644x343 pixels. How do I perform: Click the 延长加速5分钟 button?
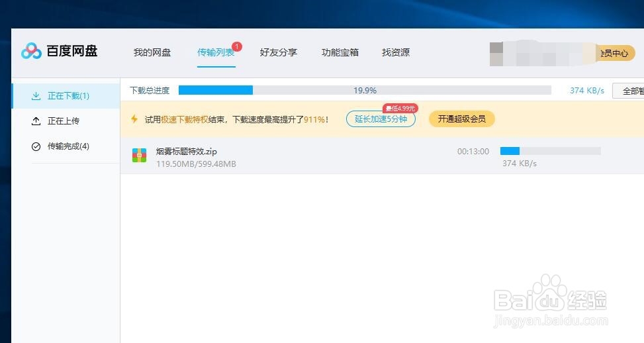point(381,119)
